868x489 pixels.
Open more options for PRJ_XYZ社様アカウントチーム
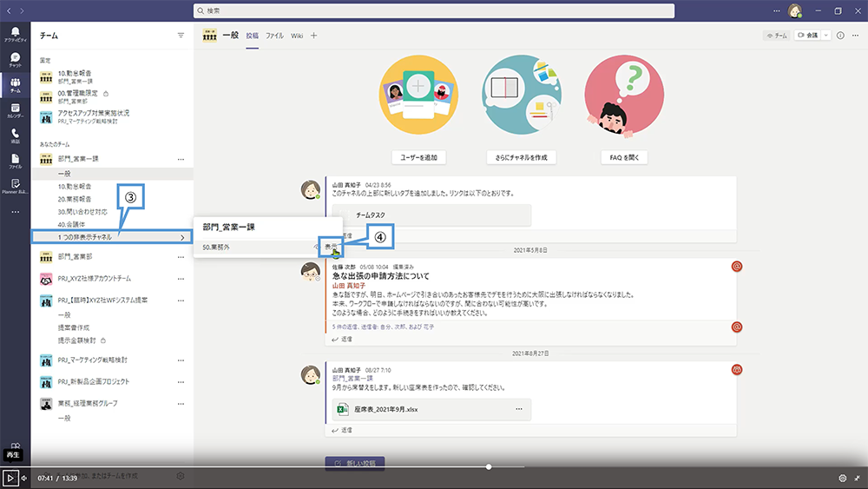tap(181, 279)
